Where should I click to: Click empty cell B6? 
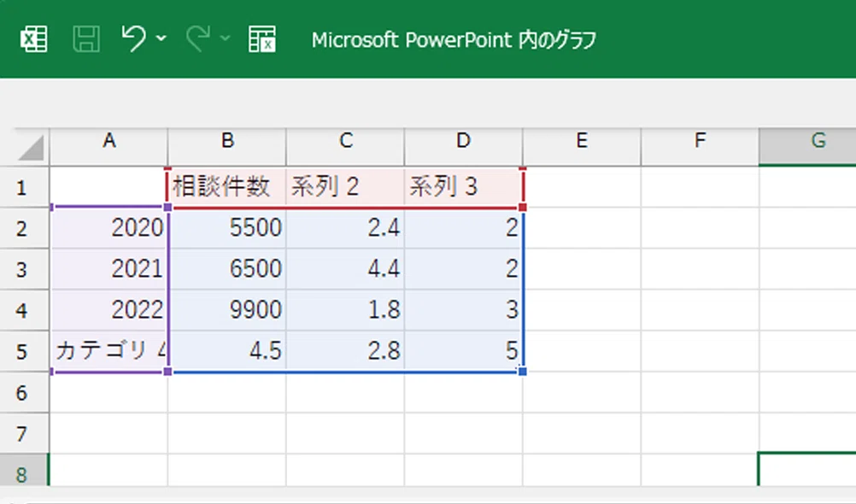(227, 392)
